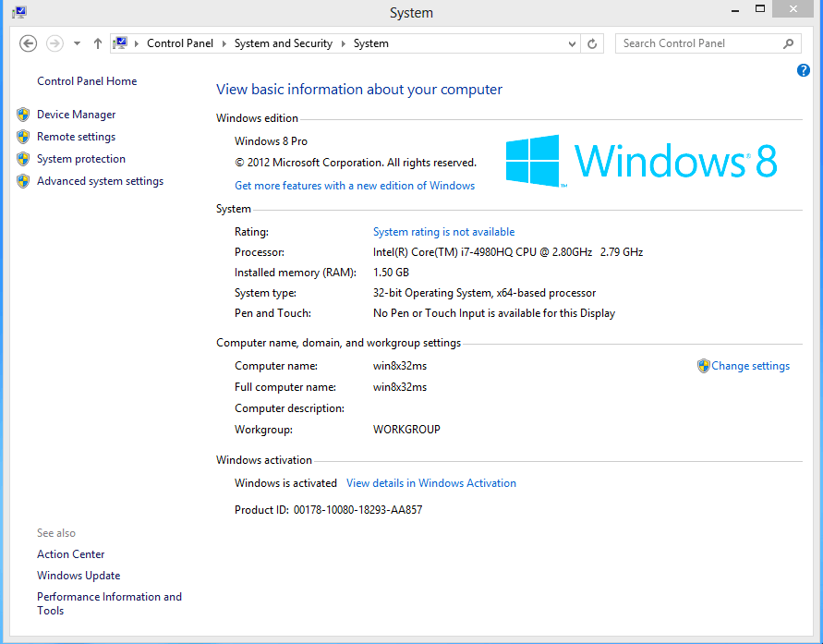
Task: Expand chevron after Control Panel breadcrumb
Action: point(224,43)
